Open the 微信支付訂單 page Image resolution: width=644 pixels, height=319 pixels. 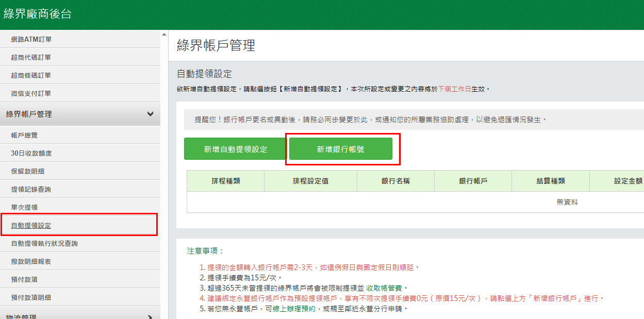pos(80,94)
